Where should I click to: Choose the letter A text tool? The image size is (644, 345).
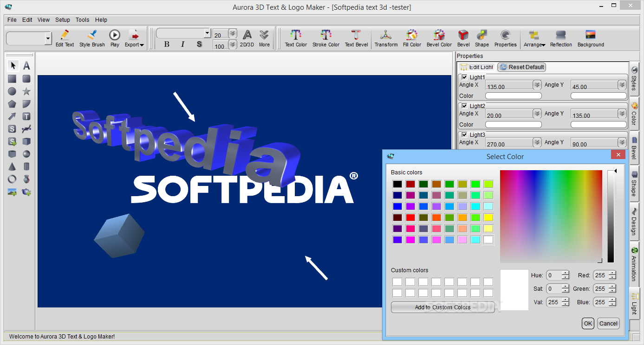pyautogui.click(x=26, y=66)
